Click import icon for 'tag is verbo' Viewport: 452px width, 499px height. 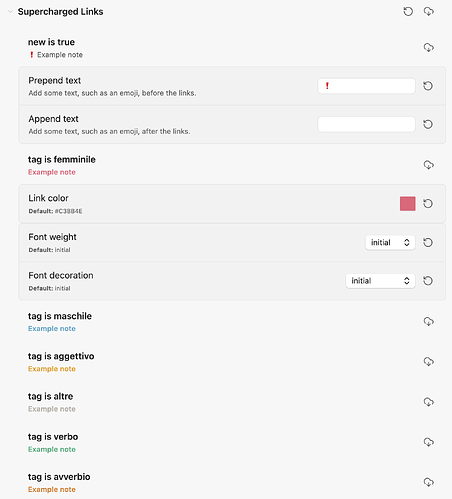(429, 442)
